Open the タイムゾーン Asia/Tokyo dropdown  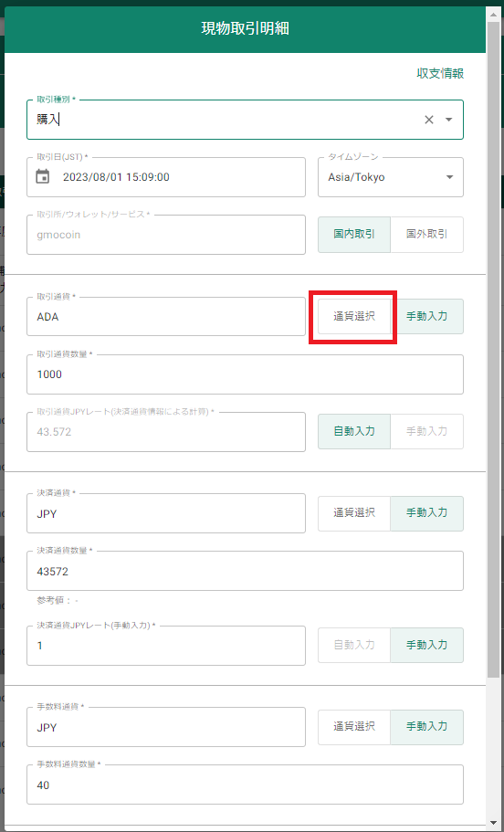click(391, 177)
